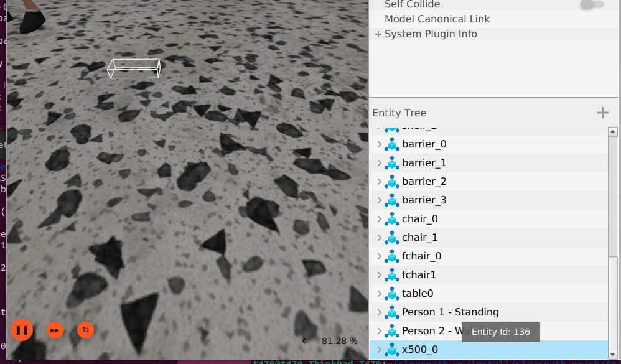Click the wireframe box in the scene
The image size is (621, 364).
tap(134, 68)
